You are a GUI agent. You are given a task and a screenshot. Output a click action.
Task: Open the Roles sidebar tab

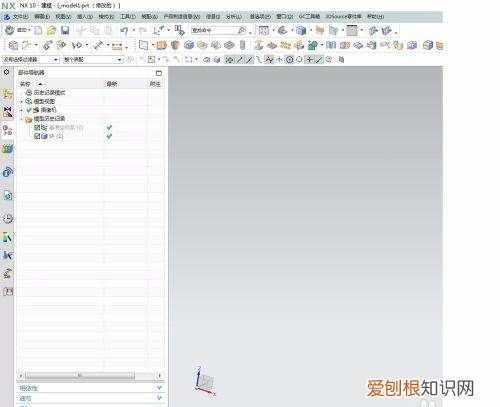[7, 292]
